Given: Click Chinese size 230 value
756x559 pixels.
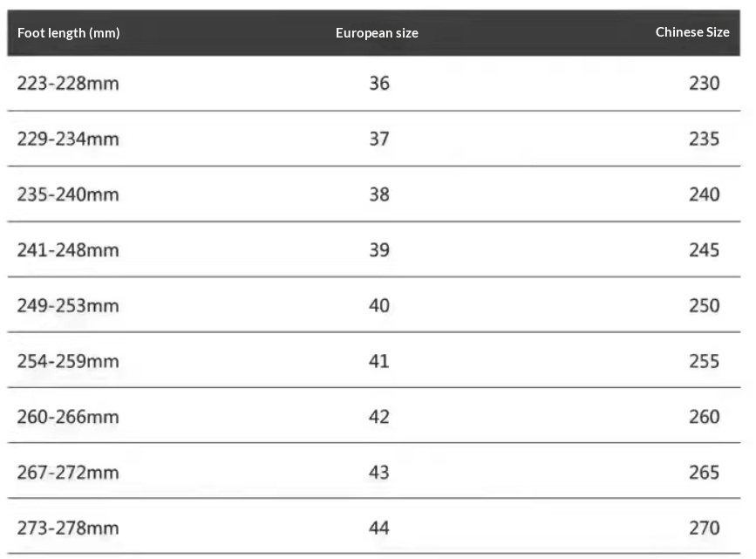Looking at the screenshot, I should coord(704,84).
